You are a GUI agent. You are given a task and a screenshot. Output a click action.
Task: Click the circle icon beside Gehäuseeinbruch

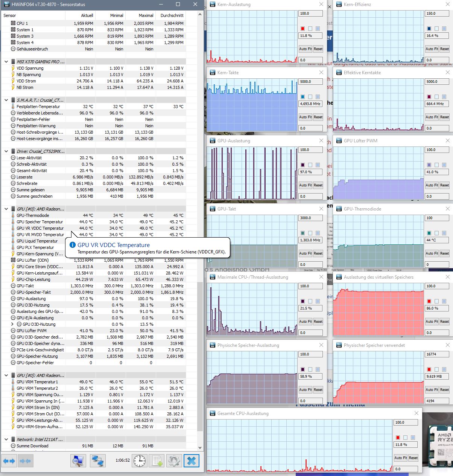13,49
